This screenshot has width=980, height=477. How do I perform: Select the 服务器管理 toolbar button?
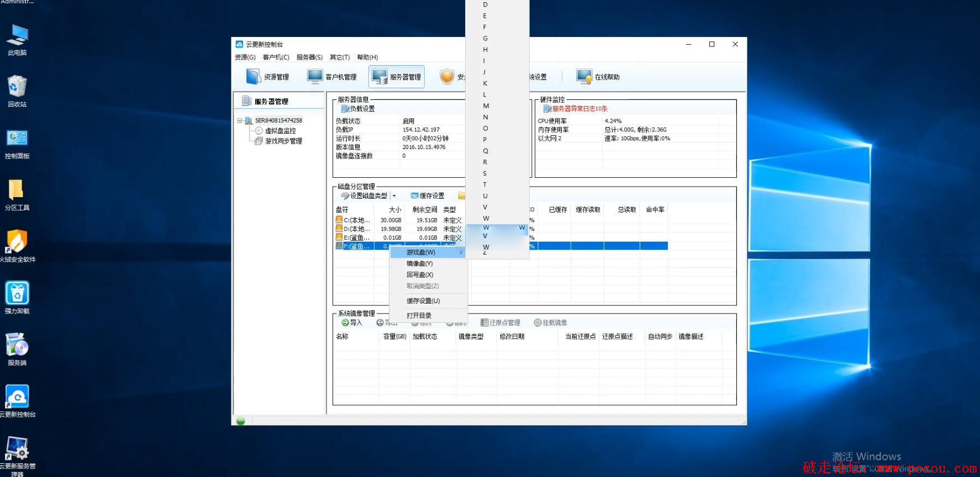397,77
